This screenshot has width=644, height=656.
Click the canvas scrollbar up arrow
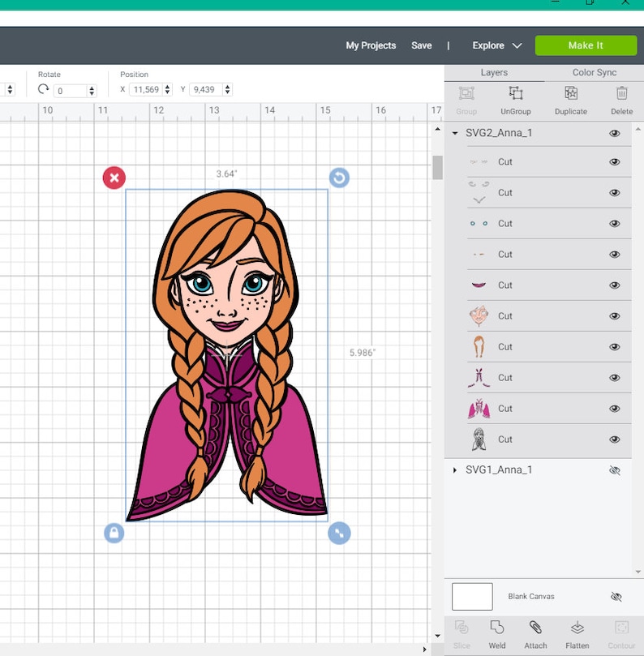437,129
